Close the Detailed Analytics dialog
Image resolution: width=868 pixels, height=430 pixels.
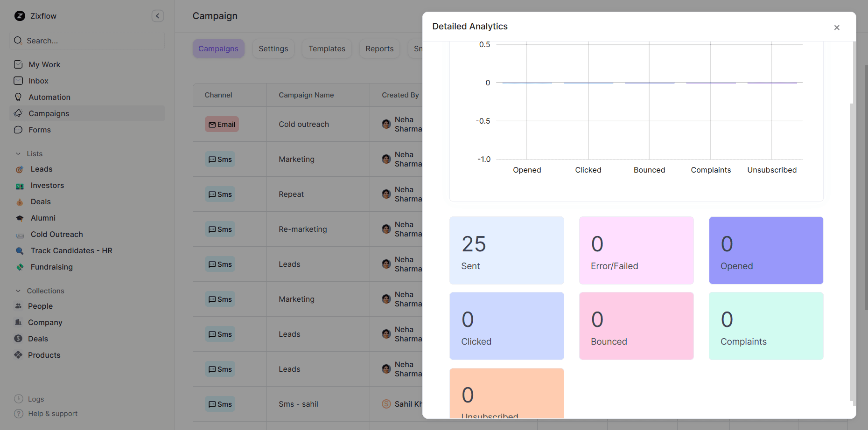(x=837, y=27)
